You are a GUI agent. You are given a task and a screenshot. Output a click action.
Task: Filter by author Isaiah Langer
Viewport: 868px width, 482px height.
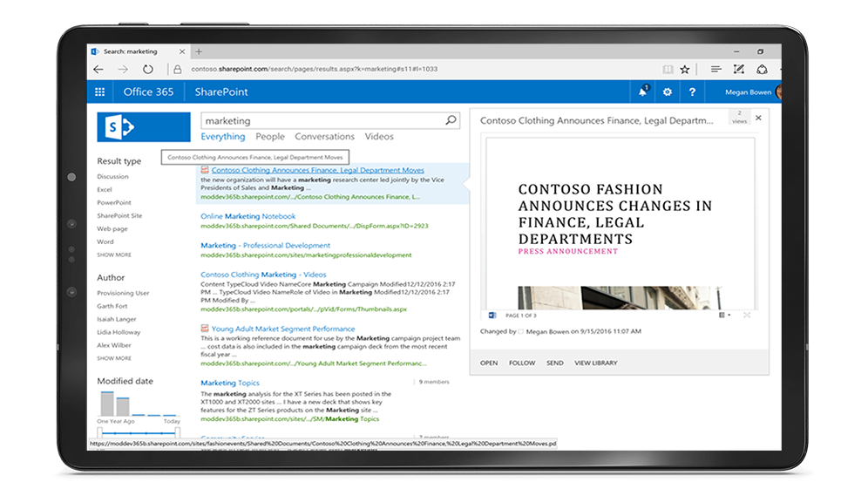click(x=116, y=319)
